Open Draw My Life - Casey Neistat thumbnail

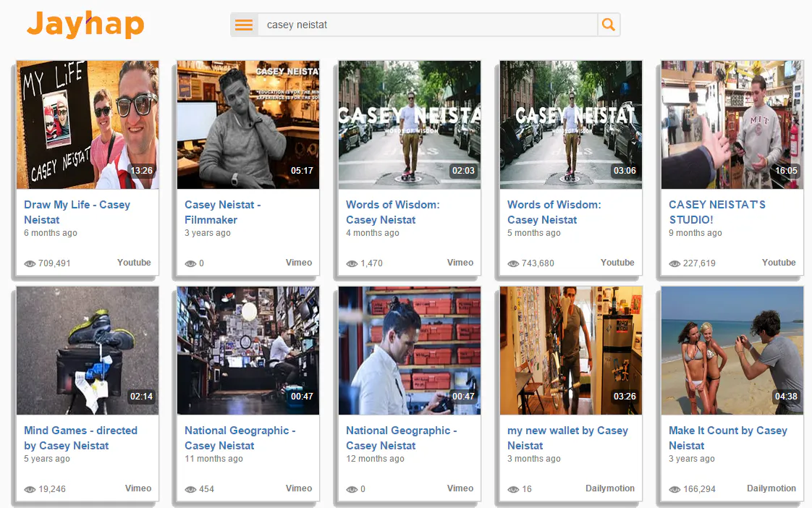coord(88,124)
